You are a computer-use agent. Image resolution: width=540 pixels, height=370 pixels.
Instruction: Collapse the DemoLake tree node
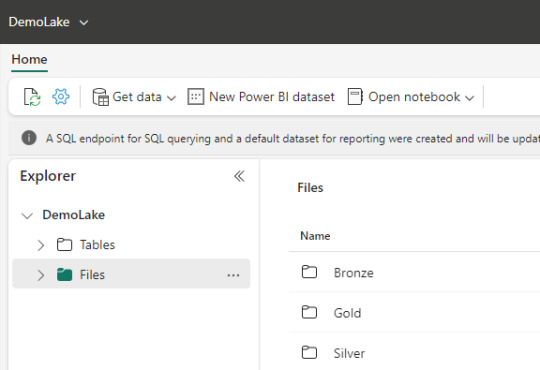click(x=27, y=216)
